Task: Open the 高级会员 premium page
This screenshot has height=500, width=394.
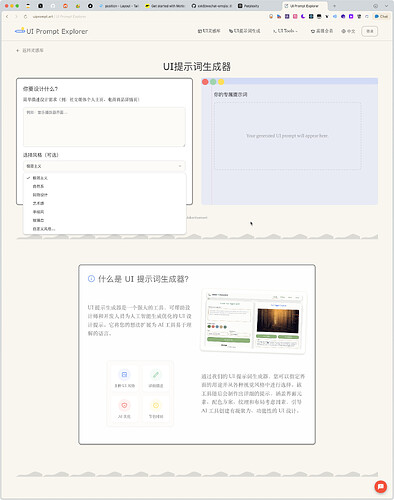Action: click(322, 31)
